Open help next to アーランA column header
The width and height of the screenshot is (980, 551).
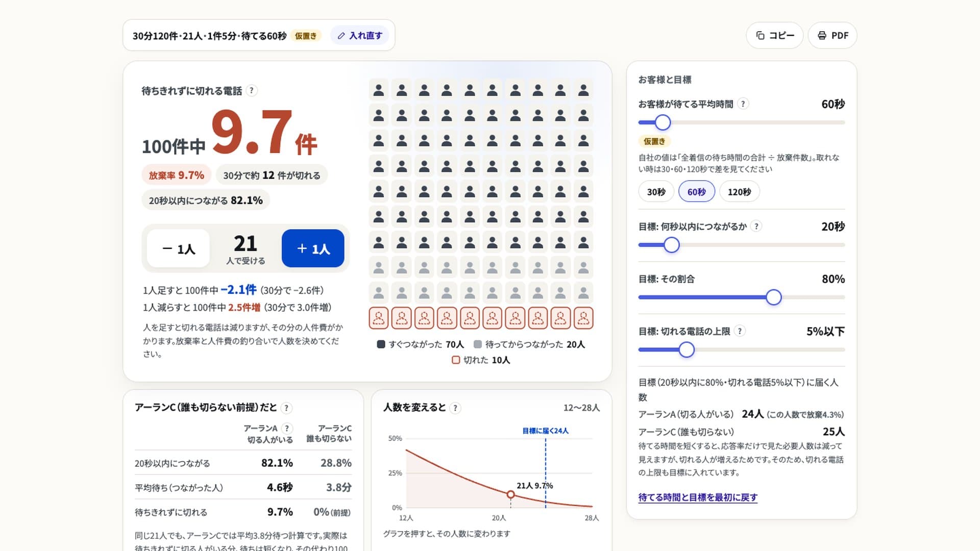287,428
